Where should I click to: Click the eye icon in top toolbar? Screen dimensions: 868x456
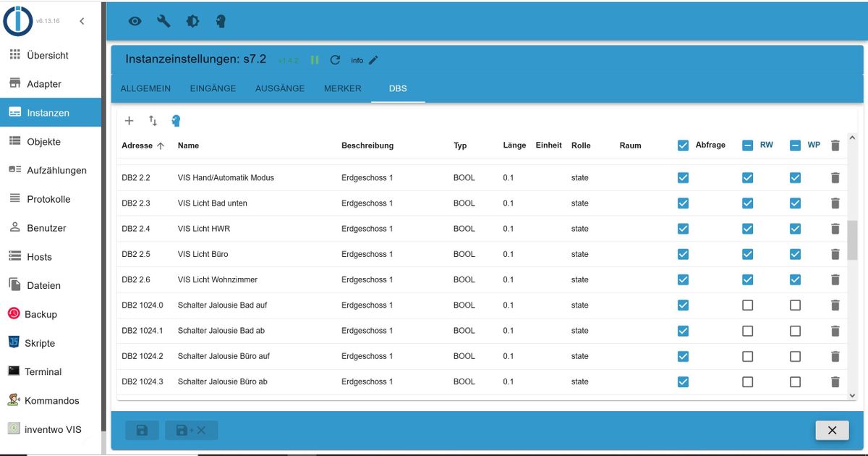(135, 21)
